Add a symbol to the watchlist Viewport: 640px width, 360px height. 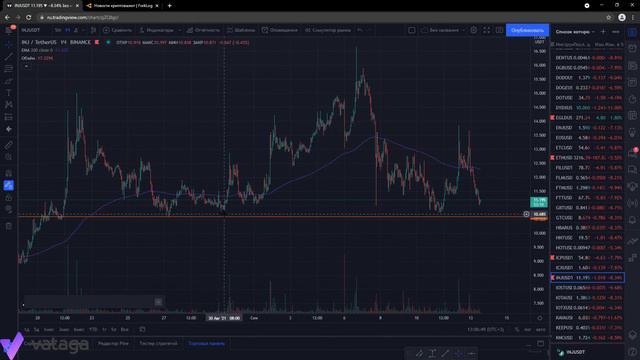pos(603,31)
